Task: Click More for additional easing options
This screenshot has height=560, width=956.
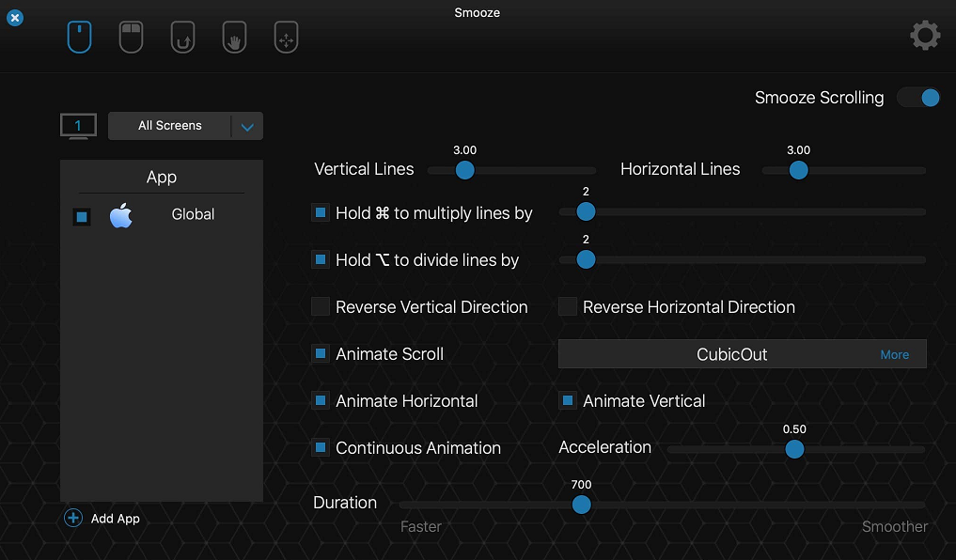Action: click(894, 354)
